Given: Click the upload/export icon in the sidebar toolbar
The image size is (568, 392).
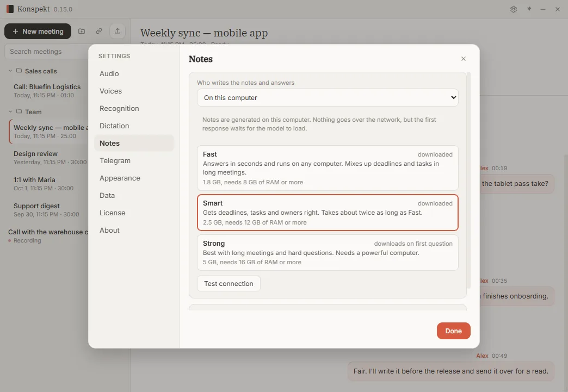Looking at the screenshot, I should [118, 31].
